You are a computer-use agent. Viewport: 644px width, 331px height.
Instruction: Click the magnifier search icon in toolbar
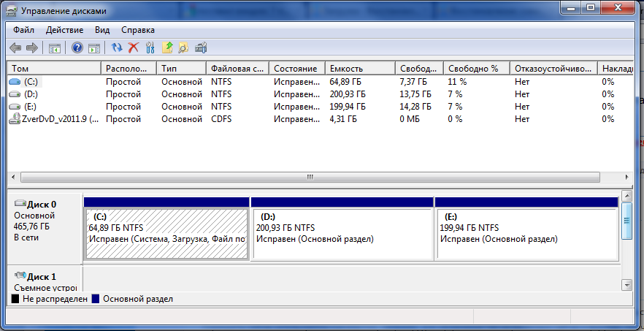[183, 48]
